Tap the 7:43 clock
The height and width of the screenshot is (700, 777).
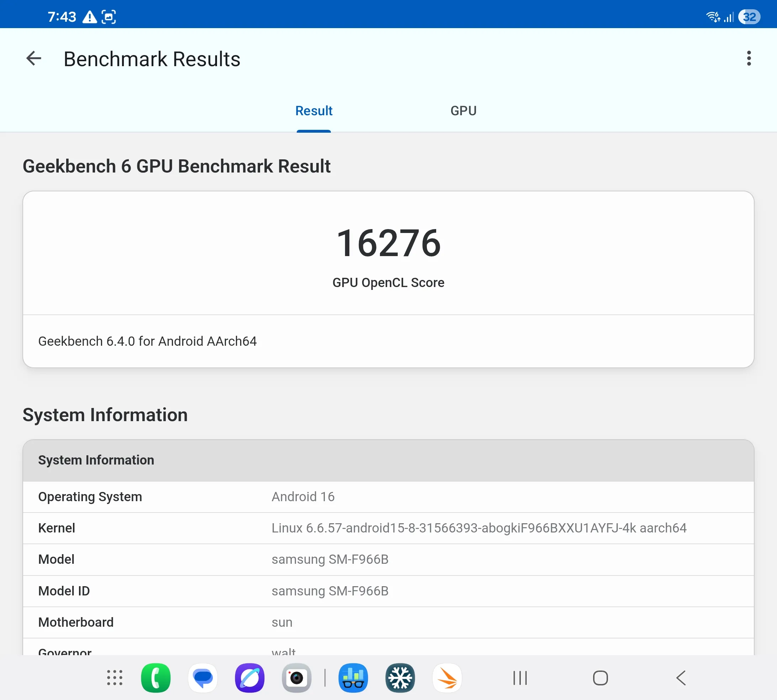(62, 17)
